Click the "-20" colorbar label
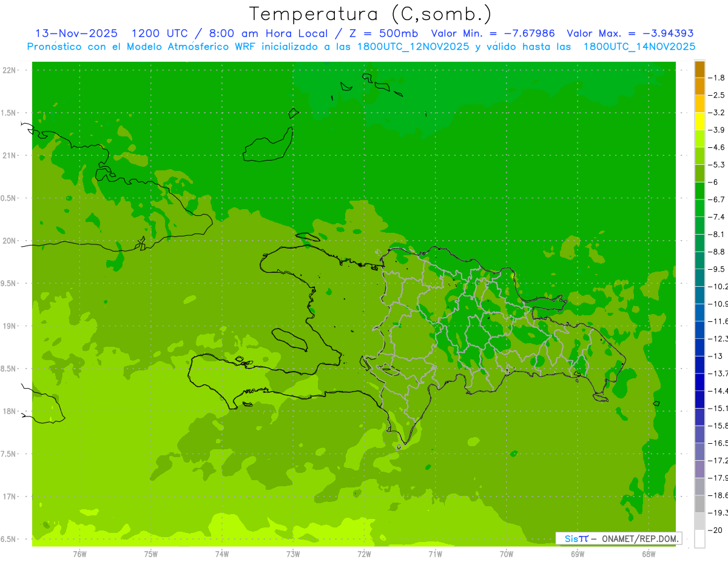 tap(715, 530)
